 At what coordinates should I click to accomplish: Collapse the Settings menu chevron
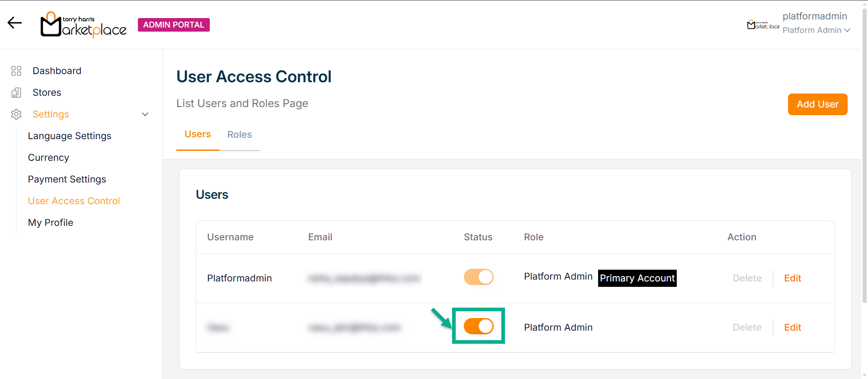click(x=145, y=114)
